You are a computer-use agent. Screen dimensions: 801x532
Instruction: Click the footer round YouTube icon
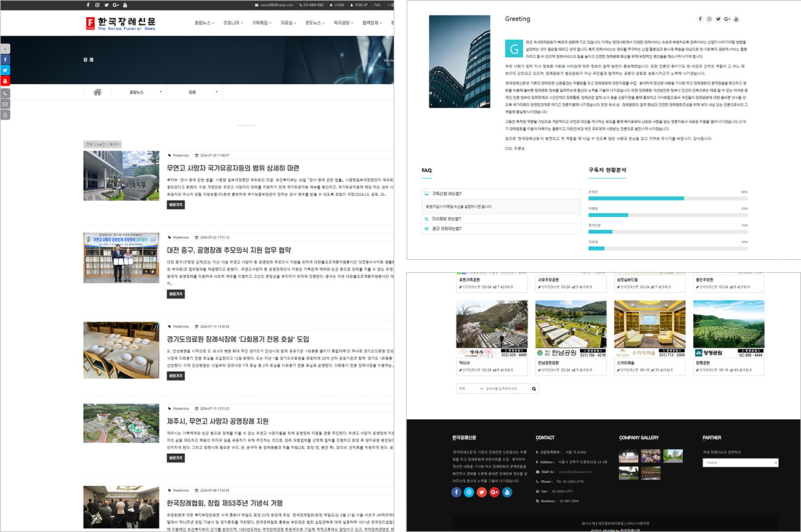507,492
